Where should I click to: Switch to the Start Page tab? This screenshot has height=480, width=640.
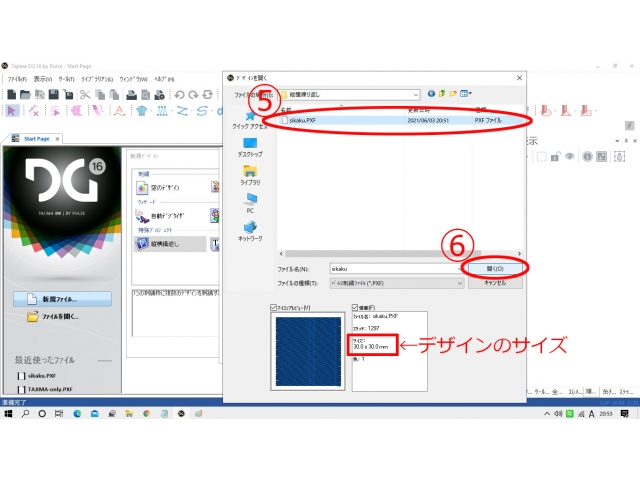[x=36, y=139]
